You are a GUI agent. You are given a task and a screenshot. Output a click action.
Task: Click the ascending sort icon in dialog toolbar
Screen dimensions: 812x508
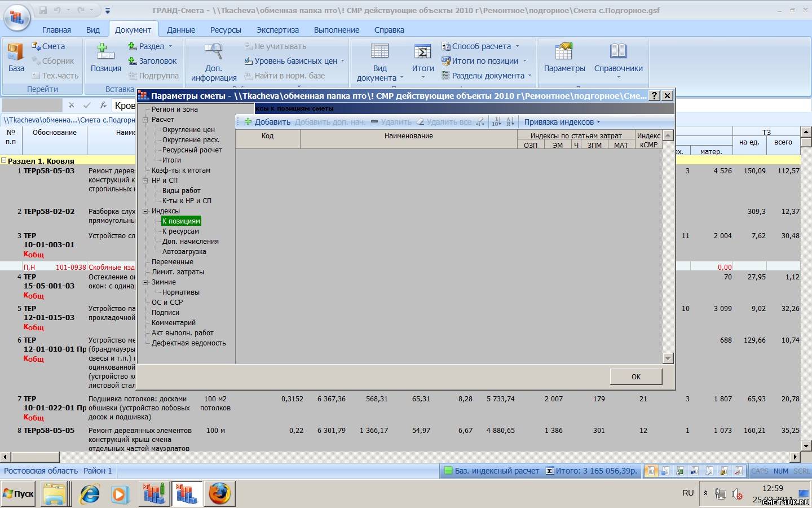coord(496,122)
